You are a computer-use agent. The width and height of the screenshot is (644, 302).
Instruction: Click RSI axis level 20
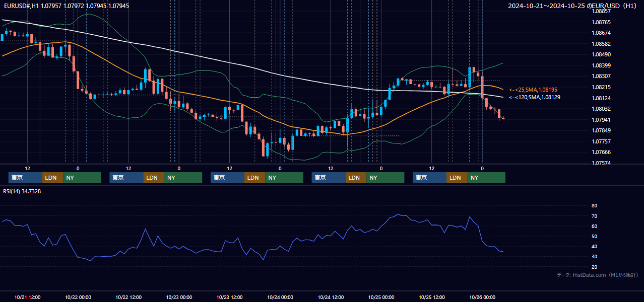pyautogui.click(x=594, y=267)
